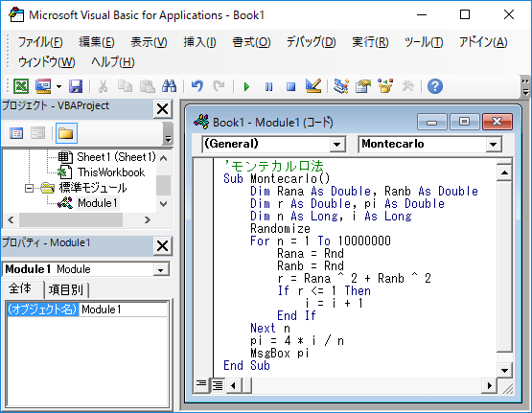Select ThisWorkbook in the project tree
Image resolution: width=532 pixels, height=413 pixels.
point(111,172)
